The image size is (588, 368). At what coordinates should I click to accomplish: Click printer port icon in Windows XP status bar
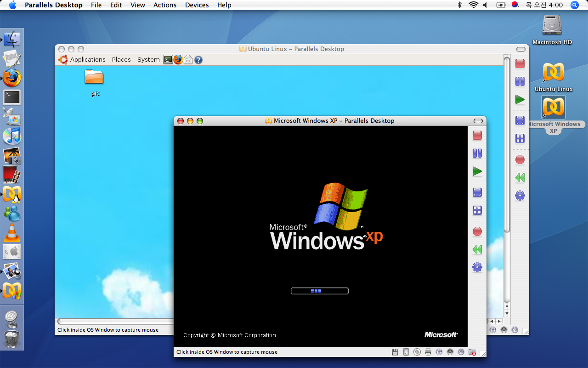[428, 352]
